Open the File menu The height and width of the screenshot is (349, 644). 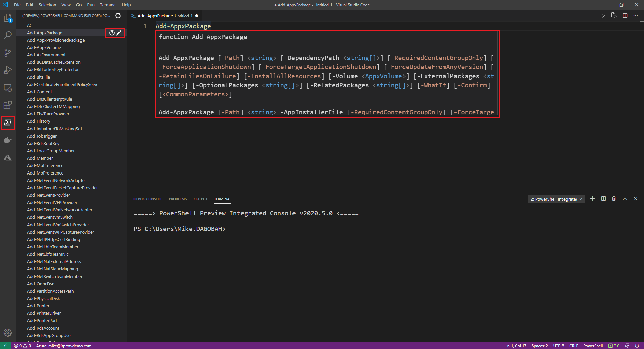click(x=17, y=5)
